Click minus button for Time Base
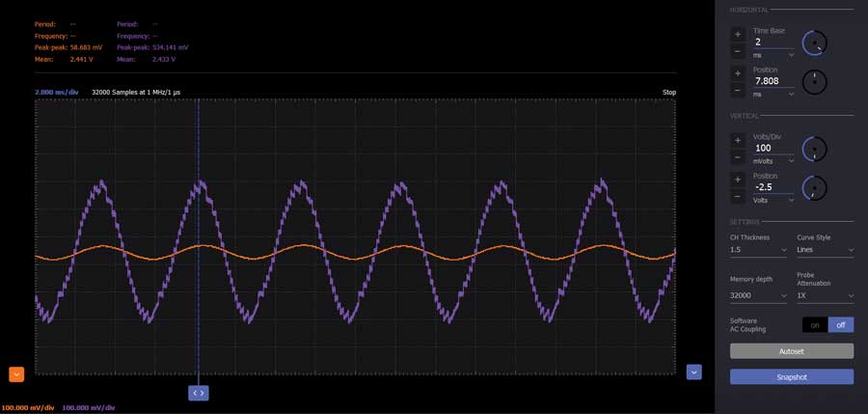 coord(738,51)
